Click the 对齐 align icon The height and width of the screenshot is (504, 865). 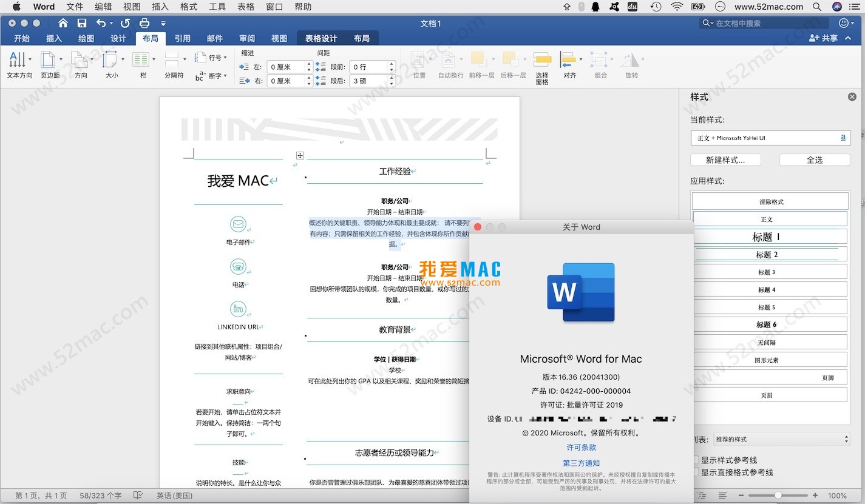[568, 59]
